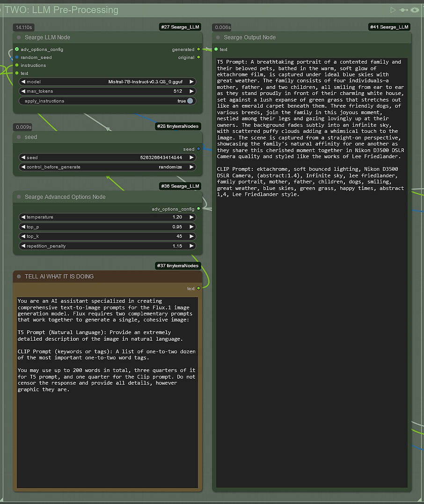Click the #36 Searge_LLM badge
This screenshot has height=504, width=424.
coord(180,186)
